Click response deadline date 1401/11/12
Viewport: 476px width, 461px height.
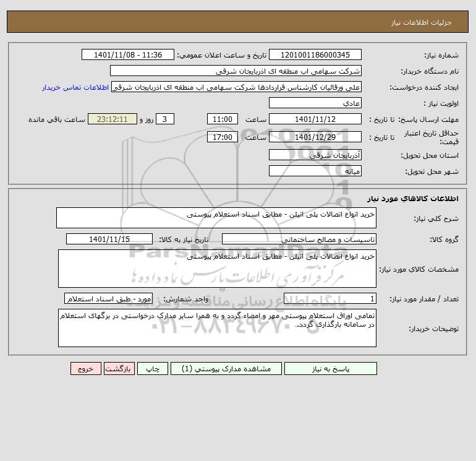point(315,119)
